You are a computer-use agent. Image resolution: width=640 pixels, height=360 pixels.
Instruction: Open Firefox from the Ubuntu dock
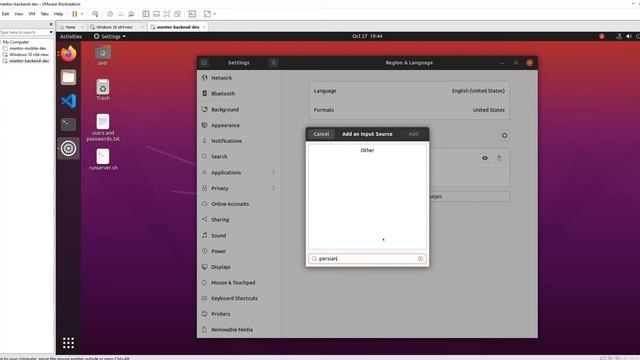[68, 53]
